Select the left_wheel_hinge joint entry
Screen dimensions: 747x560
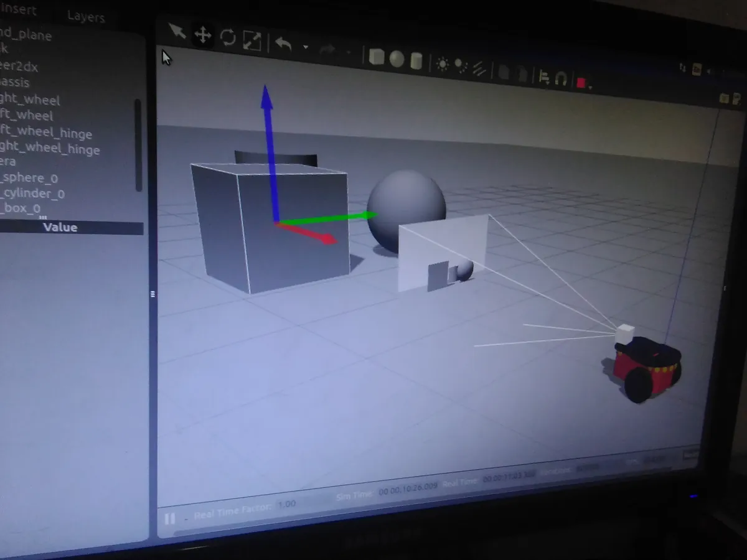(45, 133)
